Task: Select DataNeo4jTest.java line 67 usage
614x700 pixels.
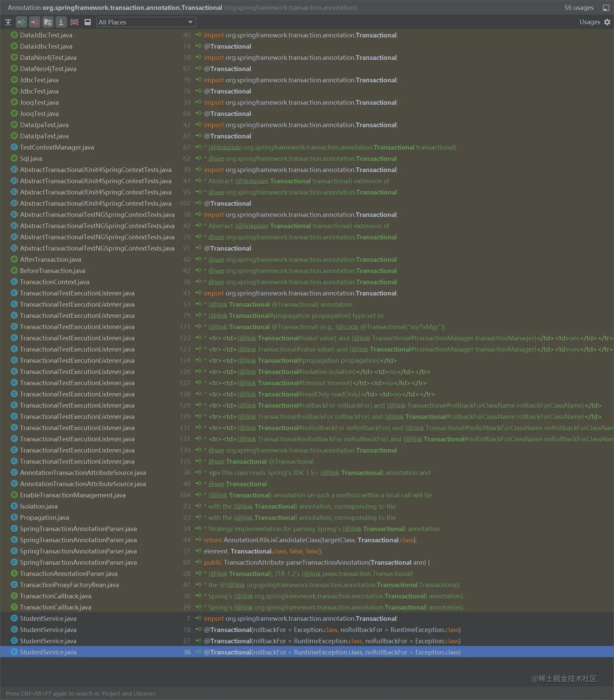Action: pos(307,69)
